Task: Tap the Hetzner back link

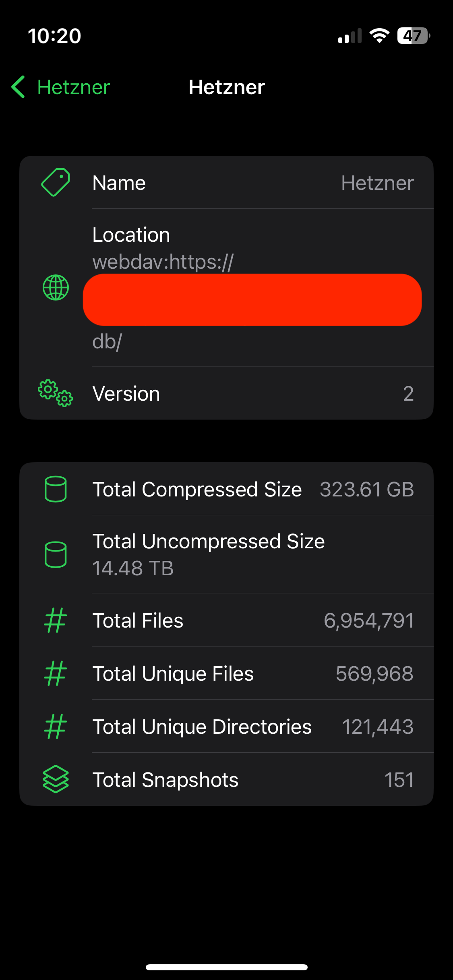Action: [73, 87]
